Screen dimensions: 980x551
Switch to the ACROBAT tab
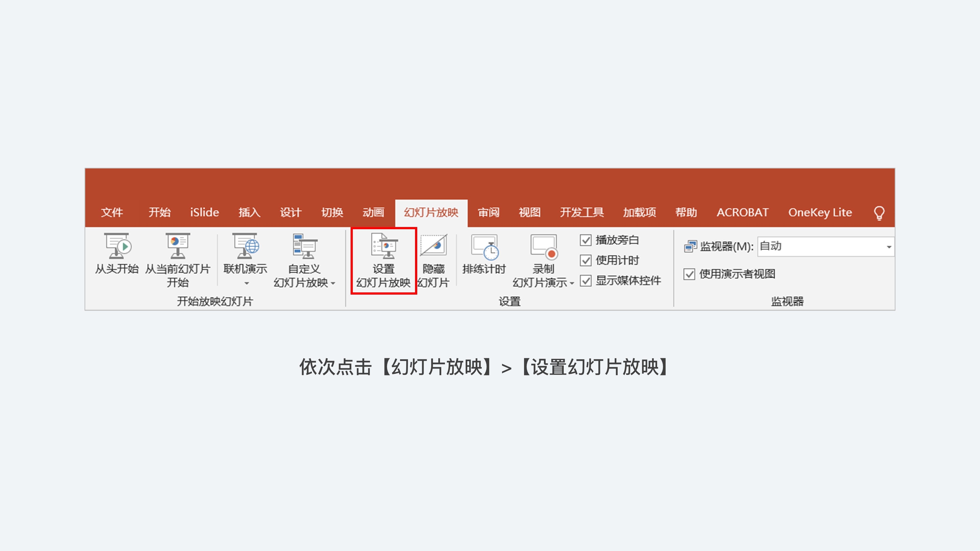[x=743, y=212]
